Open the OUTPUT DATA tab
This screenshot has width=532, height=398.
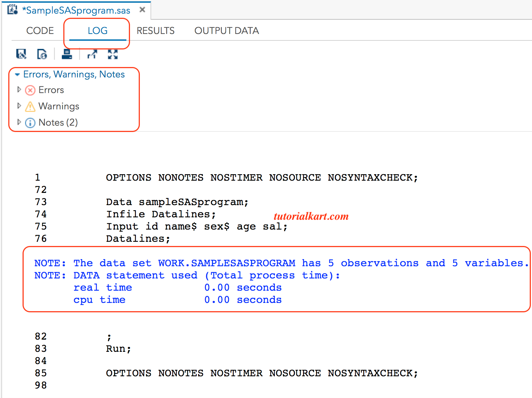pyautogui.click(x=226, y=31)
